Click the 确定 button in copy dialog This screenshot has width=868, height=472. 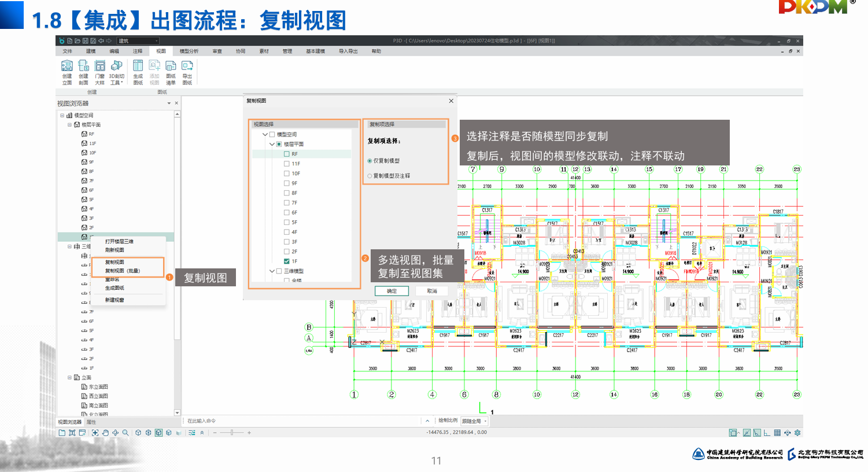(x=391, y=291)
